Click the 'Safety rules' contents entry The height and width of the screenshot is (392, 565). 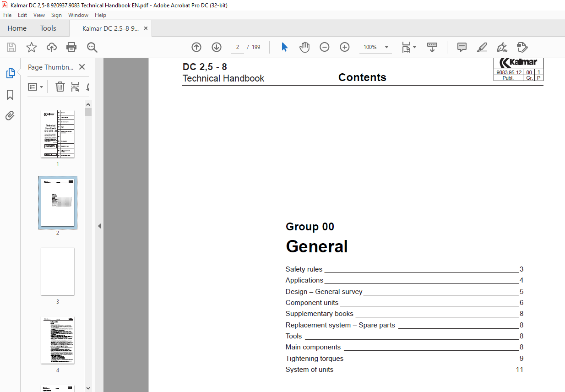pyautogui.click(x=304, y=269)
